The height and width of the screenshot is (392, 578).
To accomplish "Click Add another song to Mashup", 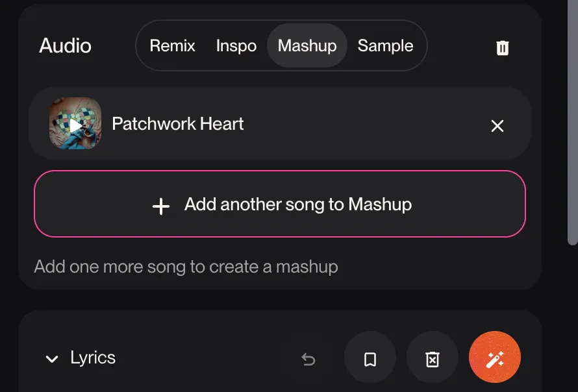I will tap(280, 204).
